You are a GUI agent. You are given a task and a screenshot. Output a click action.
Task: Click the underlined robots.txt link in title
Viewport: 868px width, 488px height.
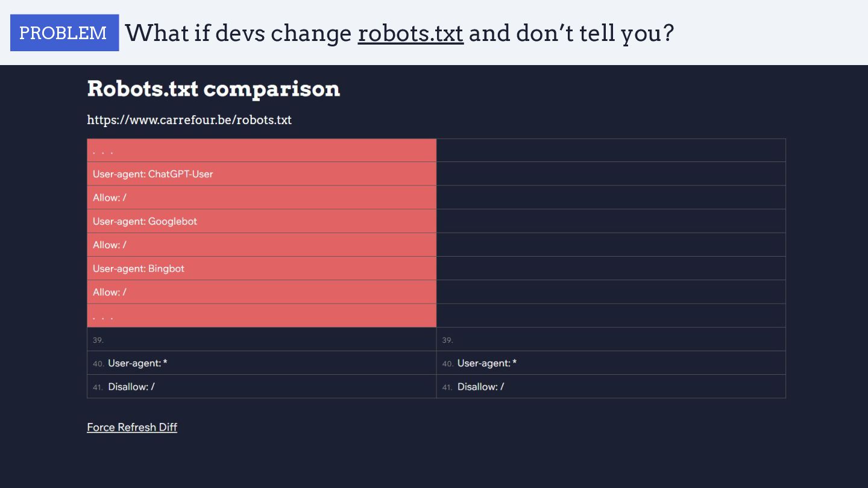410,33
